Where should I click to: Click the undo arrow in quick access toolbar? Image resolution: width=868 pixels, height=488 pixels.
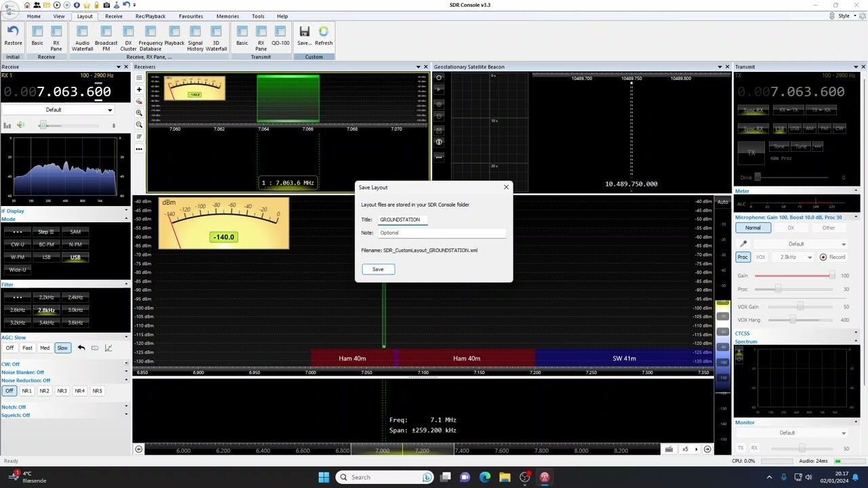pyautogui.click(x=126, y=5)
